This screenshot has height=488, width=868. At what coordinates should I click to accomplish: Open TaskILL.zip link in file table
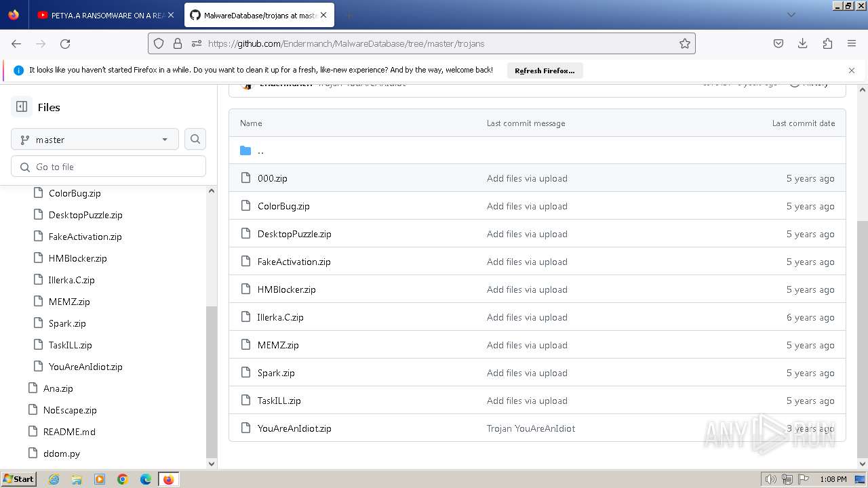click(x=279, y=401)
